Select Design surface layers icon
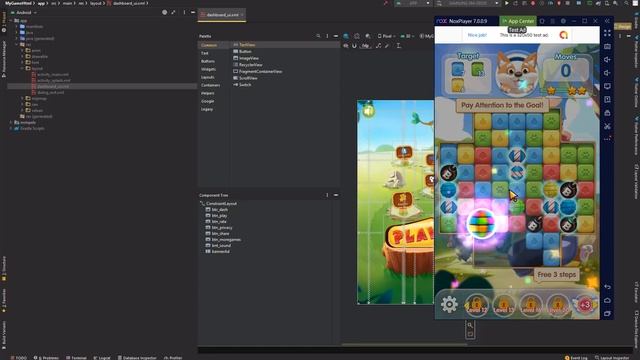This screenshot has width=640, height=360. [x=346, y=36]
